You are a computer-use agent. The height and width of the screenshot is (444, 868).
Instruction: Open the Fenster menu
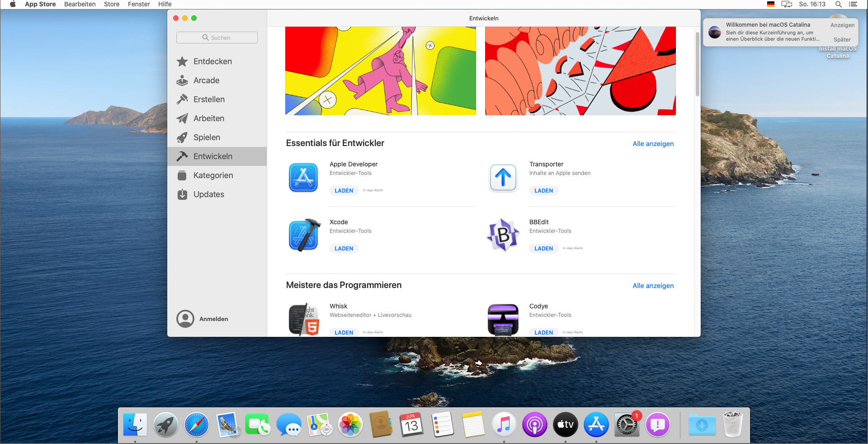[139, 4]
